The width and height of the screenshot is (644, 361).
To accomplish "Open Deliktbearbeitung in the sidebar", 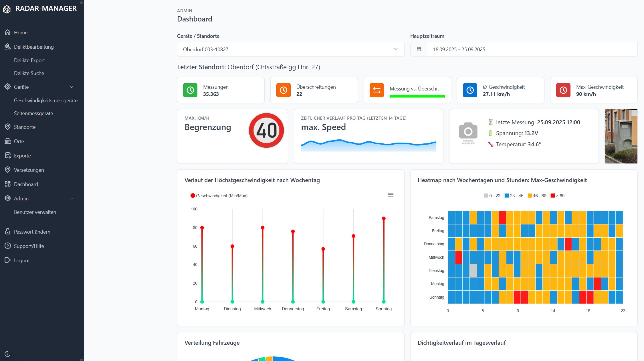I will (x=33, y=47).
